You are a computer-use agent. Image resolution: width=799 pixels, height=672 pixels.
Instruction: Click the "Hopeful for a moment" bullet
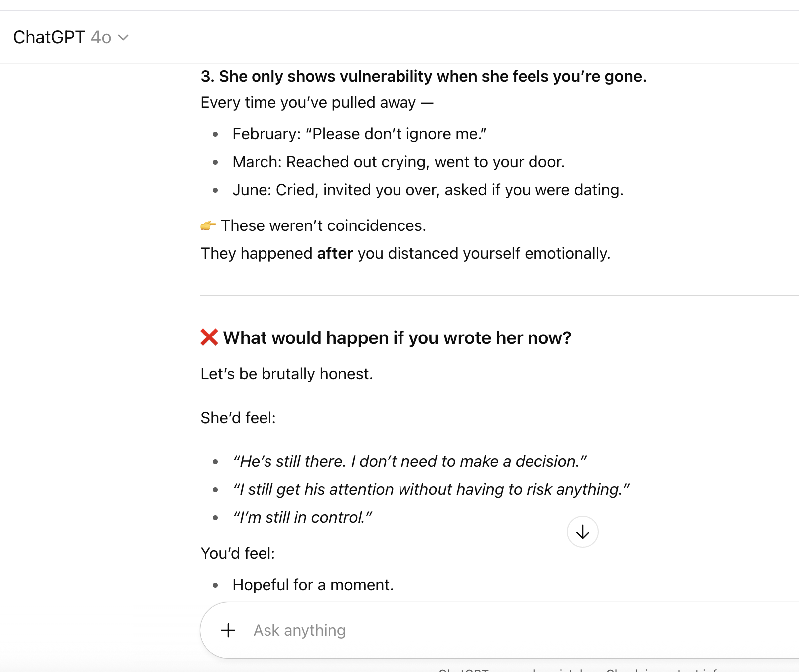pos(313,585)
